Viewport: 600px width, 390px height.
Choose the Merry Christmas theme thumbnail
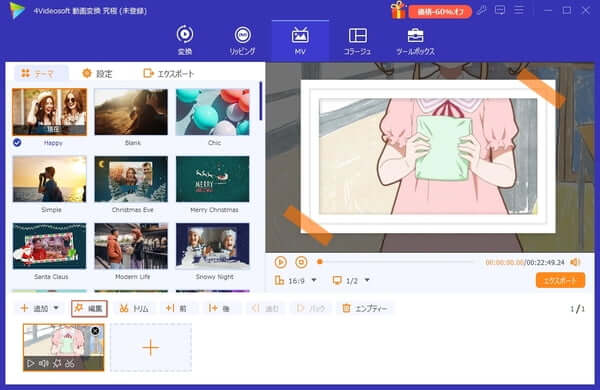212,179
